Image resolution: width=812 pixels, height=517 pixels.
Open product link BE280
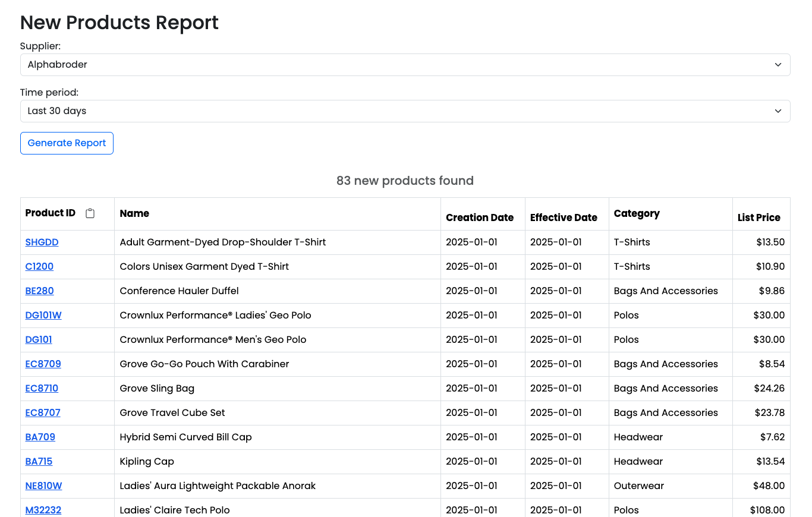pyautogui.click(x=40, y=291)
